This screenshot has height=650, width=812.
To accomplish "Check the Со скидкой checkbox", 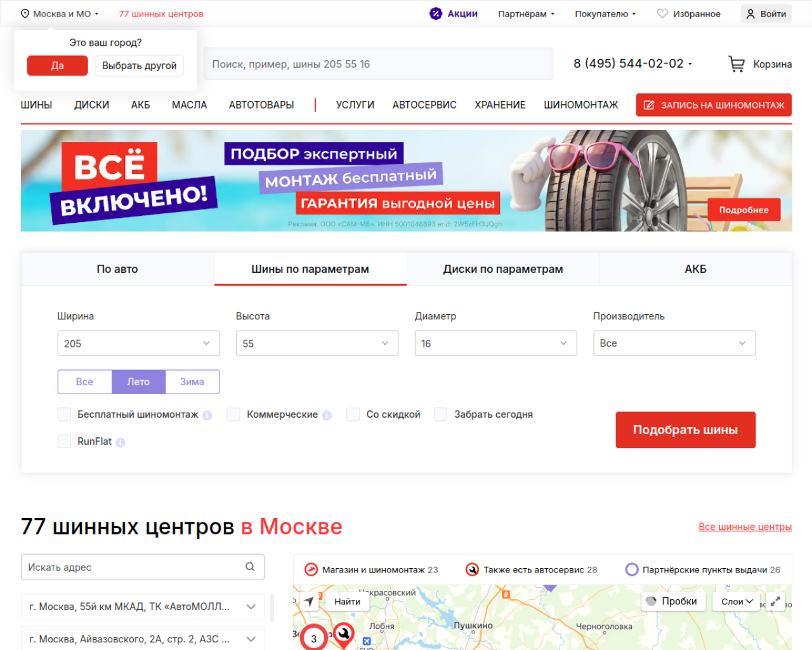I will click(x=353, y=415).
